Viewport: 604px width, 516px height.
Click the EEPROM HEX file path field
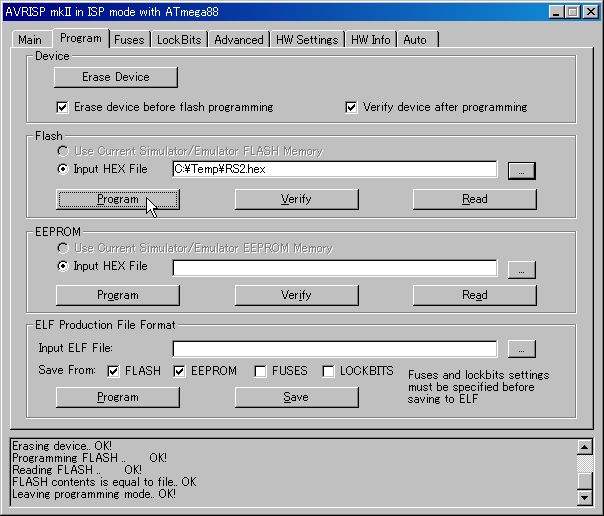335,268
